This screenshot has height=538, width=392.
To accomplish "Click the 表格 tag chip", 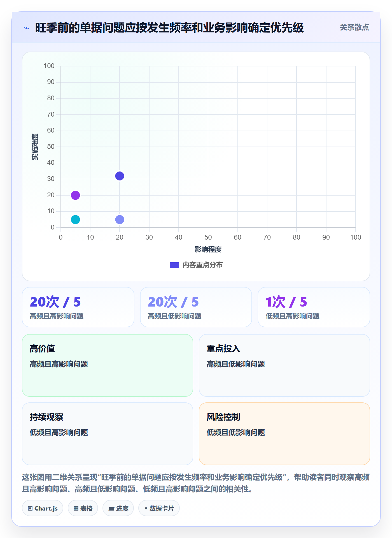I will pos(83,508).
